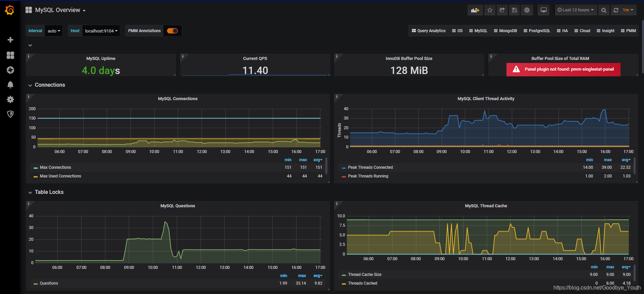Sort MySQL Connections legend by avg
Image resolution: width=644 pixels, height=294 pixels.
click(x=318, y=160)
